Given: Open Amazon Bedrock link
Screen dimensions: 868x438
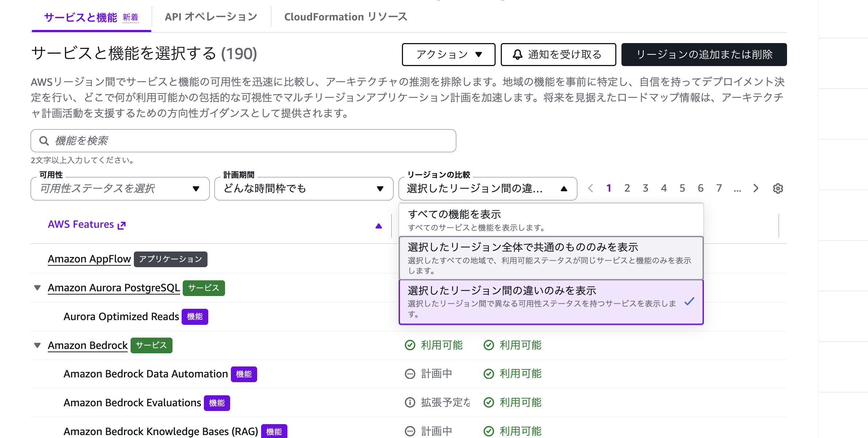Looking at the screenshot, I should click(x=88, y=345).
